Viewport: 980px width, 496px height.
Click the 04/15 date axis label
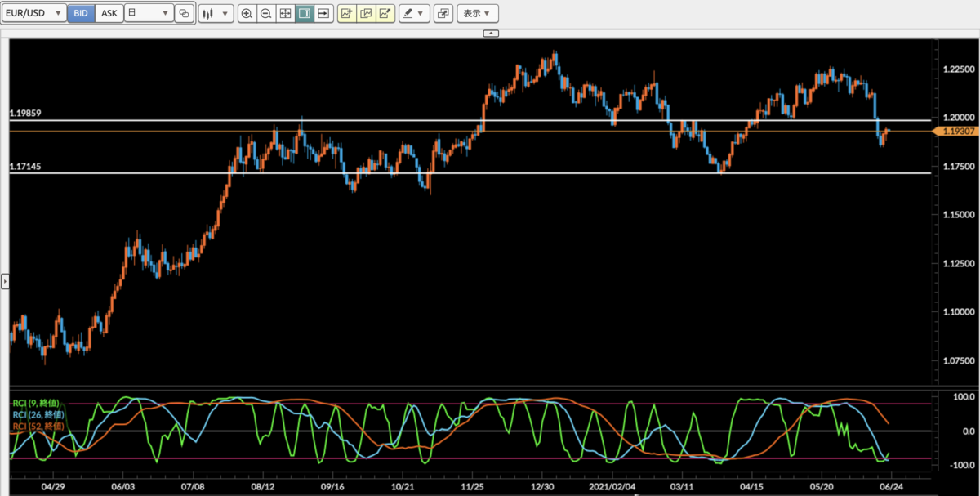(752, 485)
